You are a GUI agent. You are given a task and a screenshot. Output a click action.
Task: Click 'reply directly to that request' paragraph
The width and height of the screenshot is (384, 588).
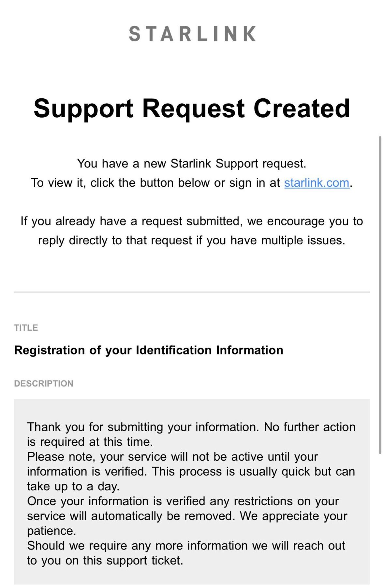pos(192,240)
